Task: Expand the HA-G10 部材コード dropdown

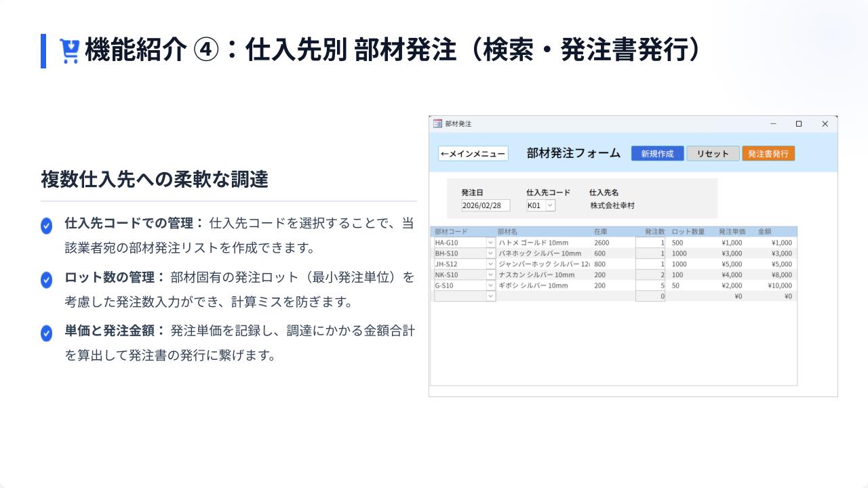Action: click(x=491, y=243)
